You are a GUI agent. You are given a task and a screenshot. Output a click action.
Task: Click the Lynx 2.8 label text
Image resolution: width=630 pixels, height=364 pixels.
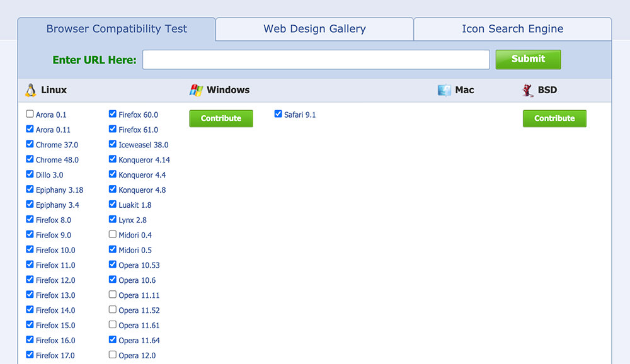[132, 220]
